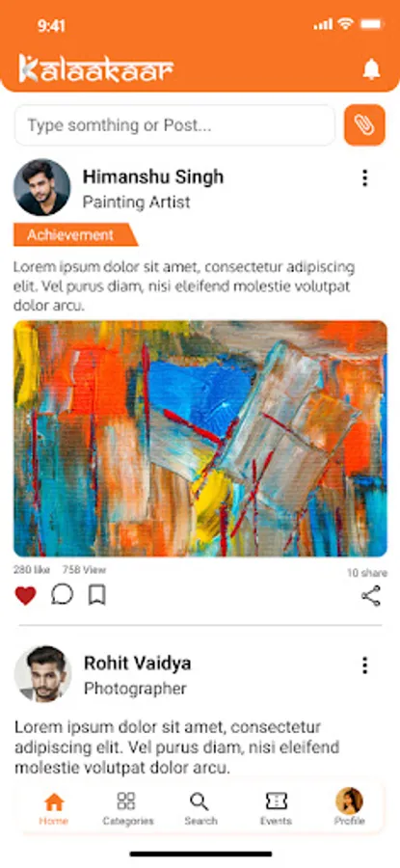Open Himanshu Singh name link
Screen dimensions: 400x868
pyautogui.click(x=153, y=177)
